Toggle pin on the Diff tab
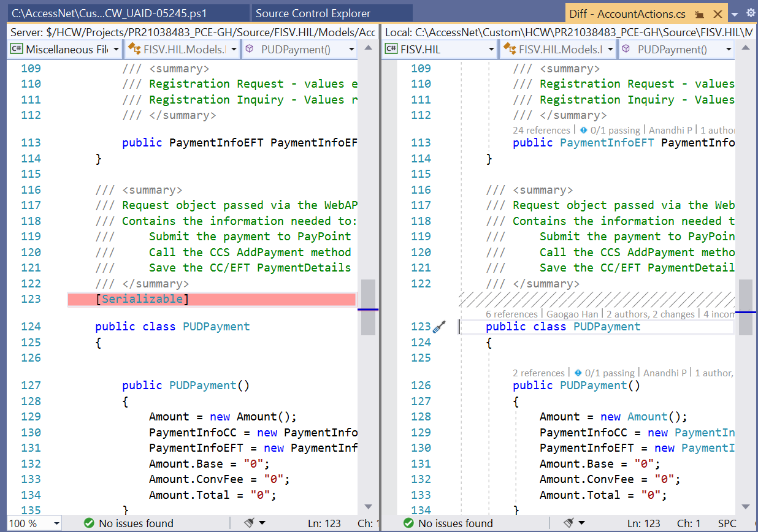The image size is (758, 532). (699, 14)
